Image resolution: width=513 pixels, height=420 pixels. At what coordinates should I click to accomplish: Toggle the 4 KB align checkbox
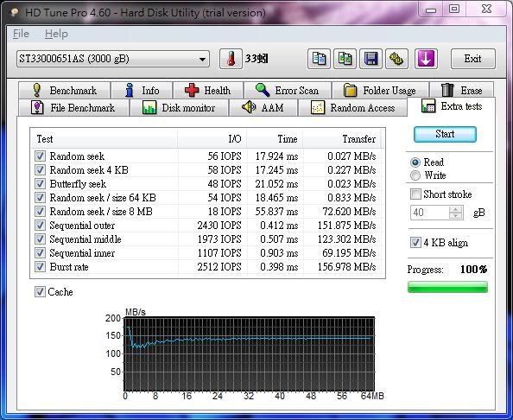click(415, 243)
